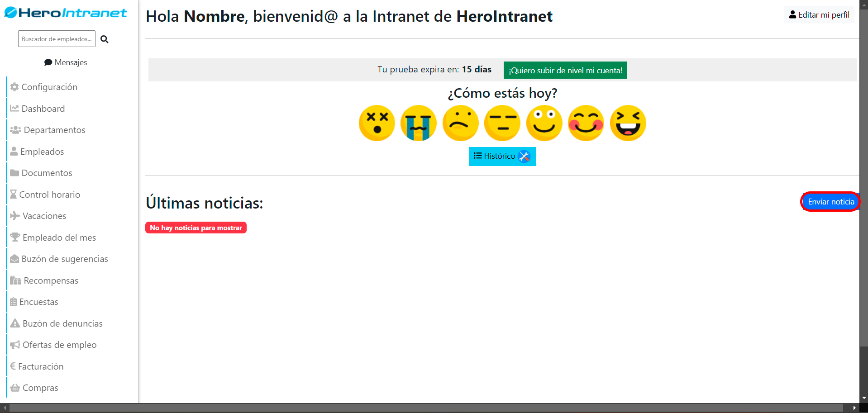Select the blushing happy face emoji

point(586,123)
